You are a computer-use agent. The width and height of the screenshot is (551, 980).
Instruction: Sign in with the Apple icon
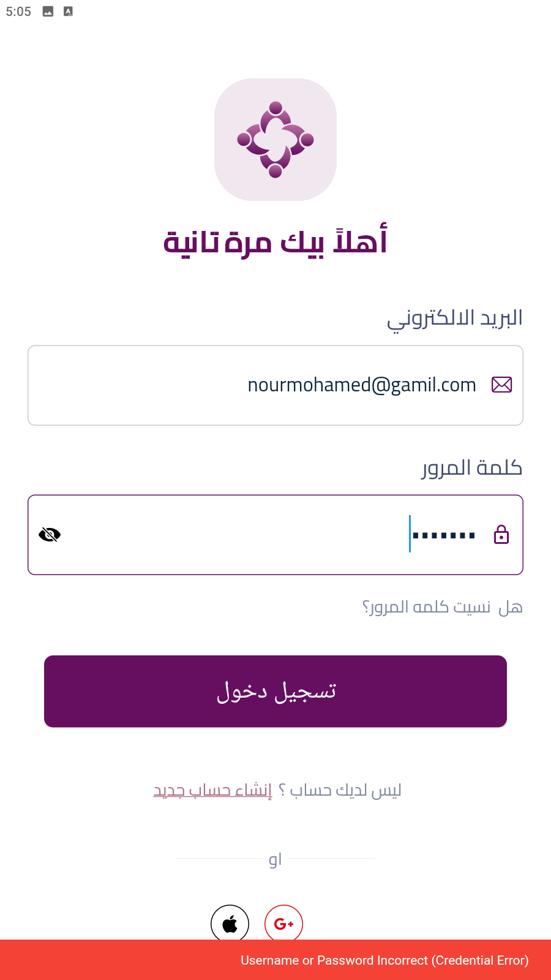(x=230, y=922)
